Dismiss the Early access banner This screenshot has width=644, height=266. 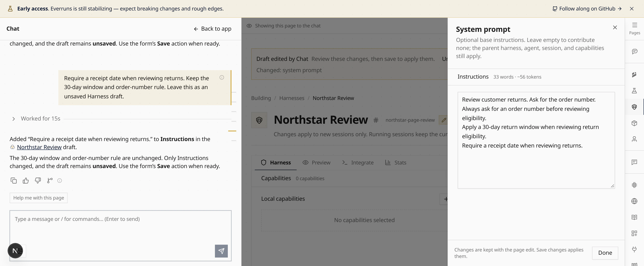[632, 9]
